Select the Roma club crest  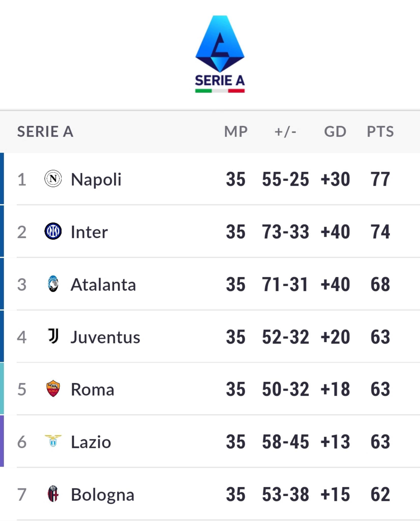(x=53, y=388)
